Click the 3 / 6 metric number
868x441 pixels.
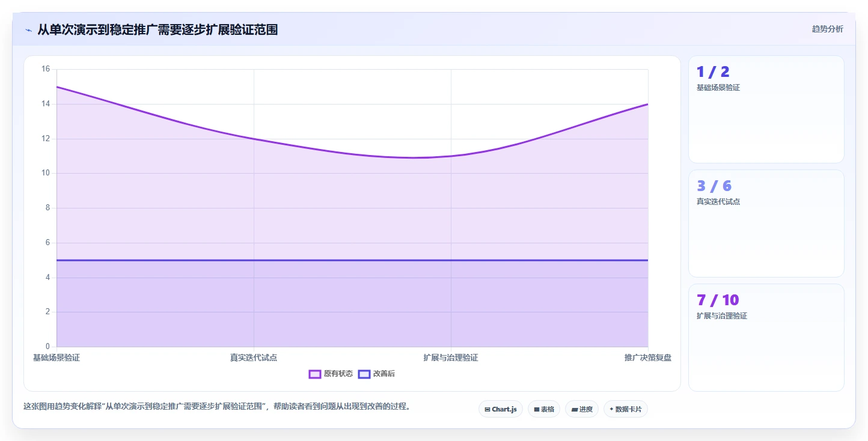714,186
